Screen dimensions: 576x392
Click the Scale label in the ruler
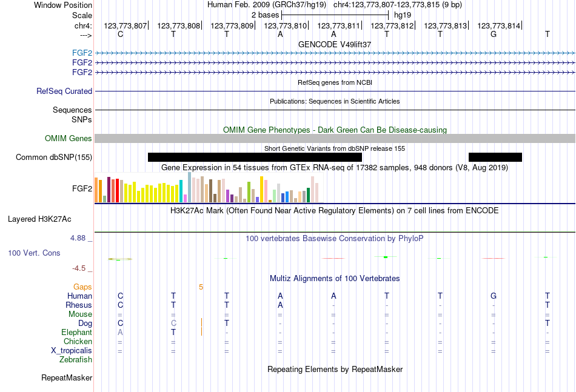point(82,15)
